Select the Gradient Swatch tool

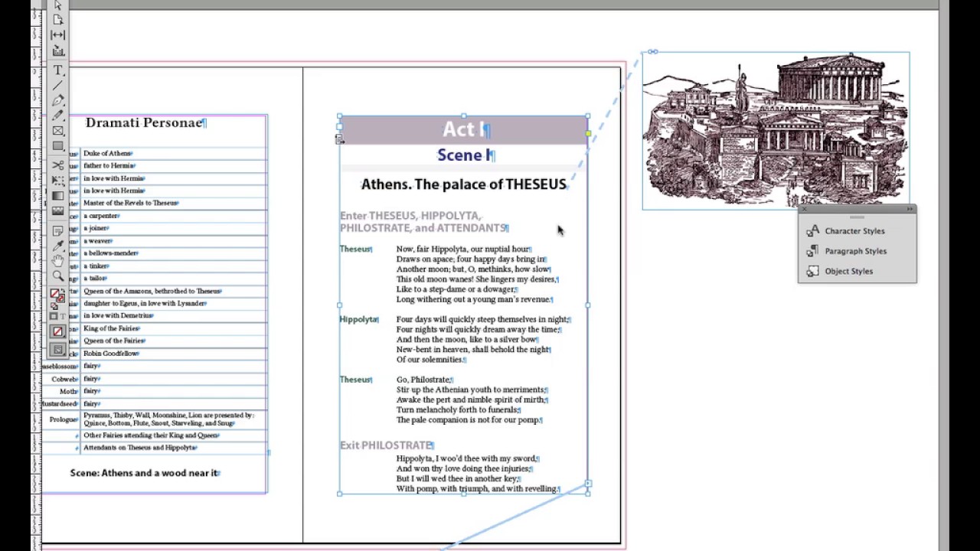pos(58,196)
